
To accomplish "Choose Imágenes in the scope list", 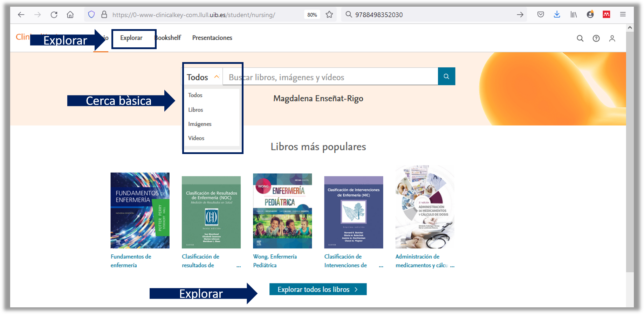I will pyautogui.click(x=200, y=124).
